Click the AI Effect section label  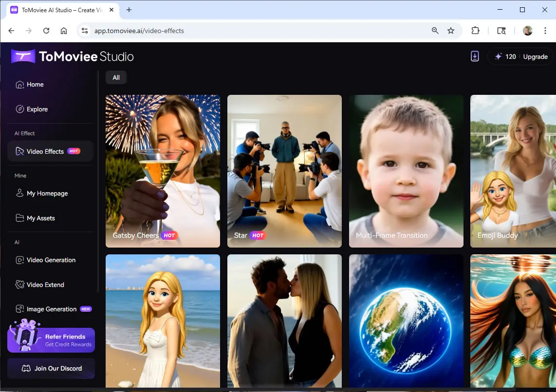coord(24,133)
